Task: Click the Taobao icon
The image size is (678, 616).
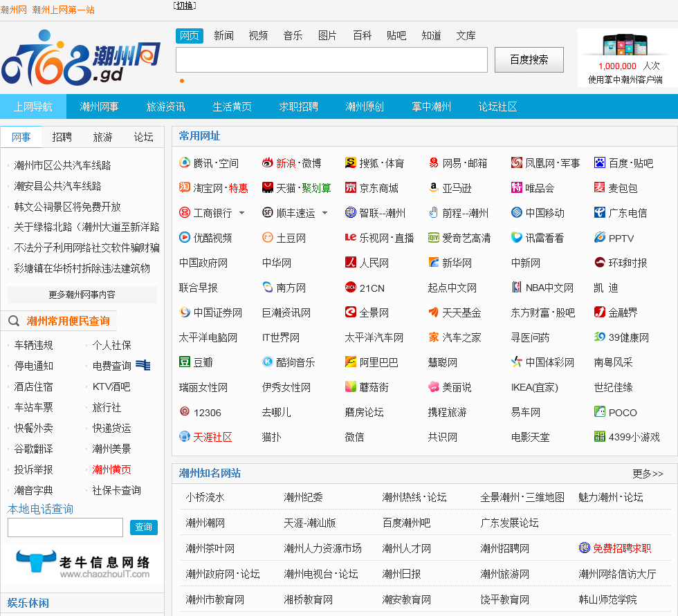Action: pos(185,187)
